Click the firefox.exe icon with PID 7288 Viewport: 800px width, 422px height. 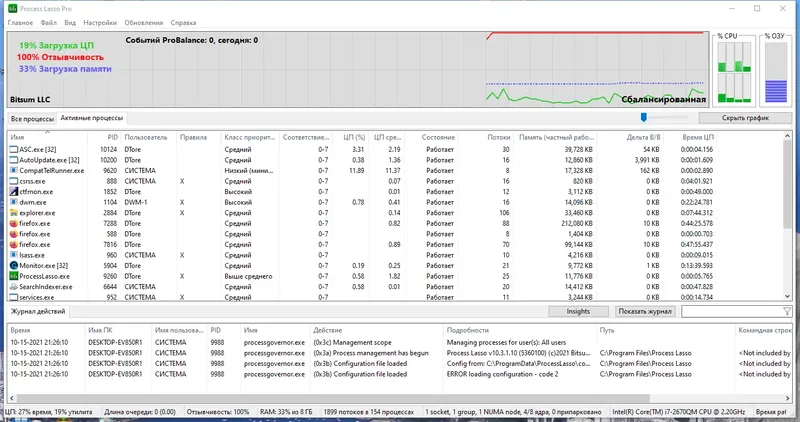pyautogui.click(x=14, y=224)
